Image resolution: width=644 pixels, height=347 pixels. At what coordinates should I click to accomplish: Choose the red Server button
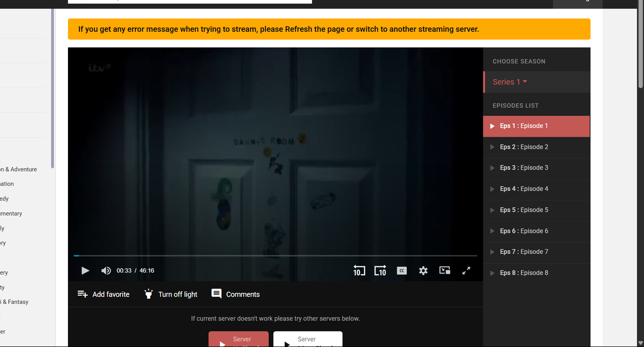point(238,339)
